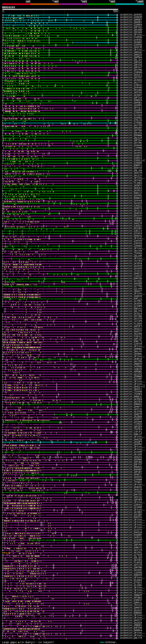
Task: Click the label UniRef100_Q6GUG3
Action: 131,188
